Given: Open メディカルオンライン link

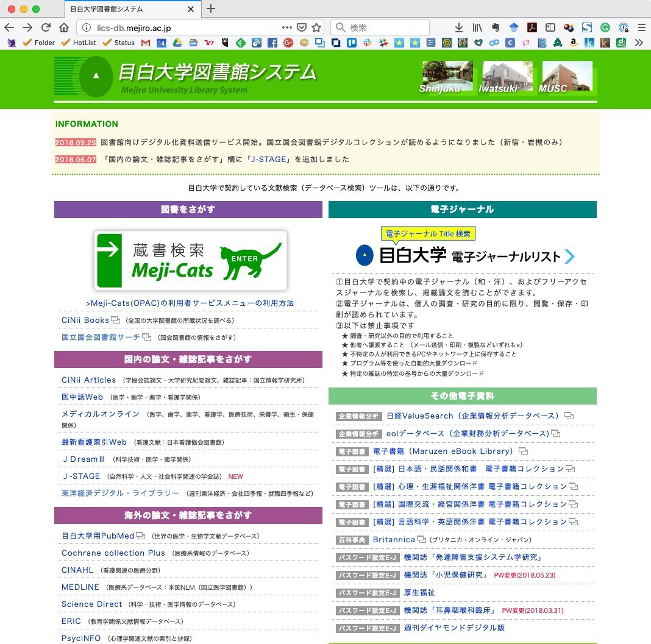Looking at the screenshot, I should pyautogui.click(x=100, y=414).
